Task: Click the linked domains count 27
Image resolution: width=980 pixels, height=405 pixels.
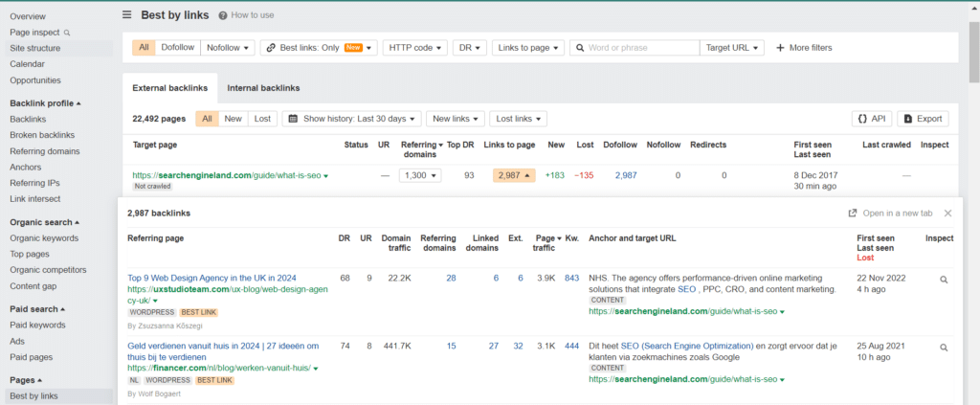Action: [494, 346]
